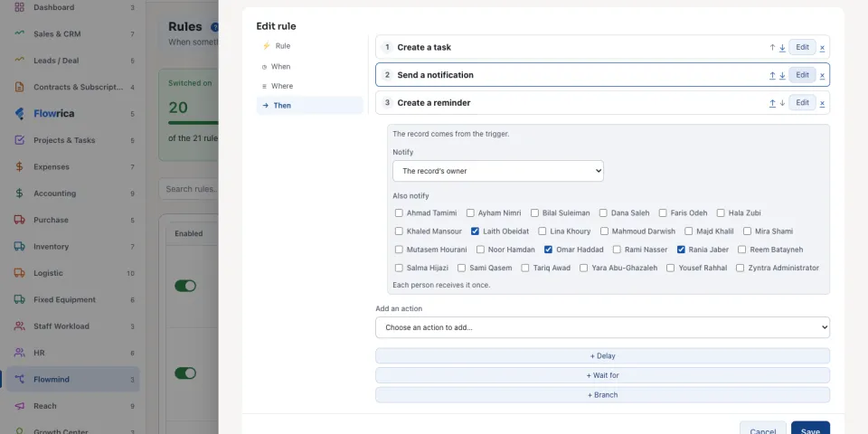Click the Reach megaphone icon
Image resolution: width=868 pixels, height=434 pixels.
pyautogui.click(x=19, y=406)
